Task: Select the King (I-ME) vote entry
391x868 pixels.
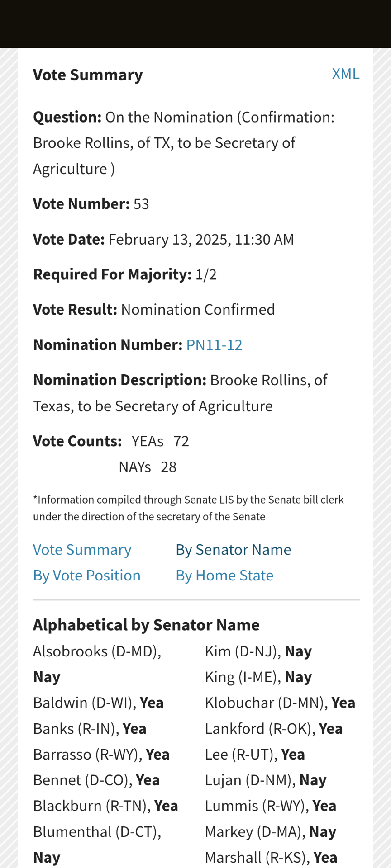Action: click(258, 677)
